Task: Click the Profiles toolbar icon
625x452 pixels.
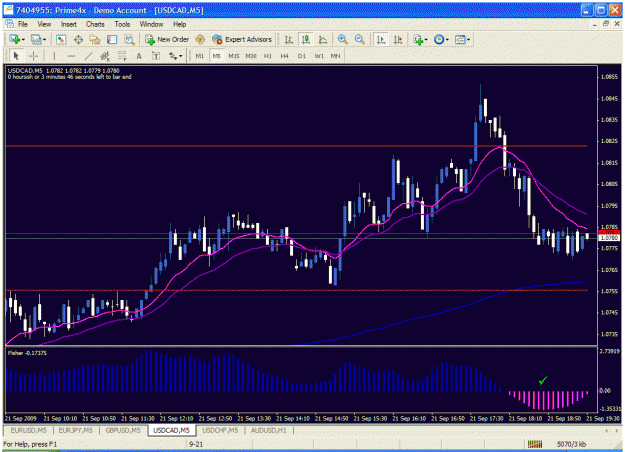Action: pyautogui.click(x=36, y=39)
